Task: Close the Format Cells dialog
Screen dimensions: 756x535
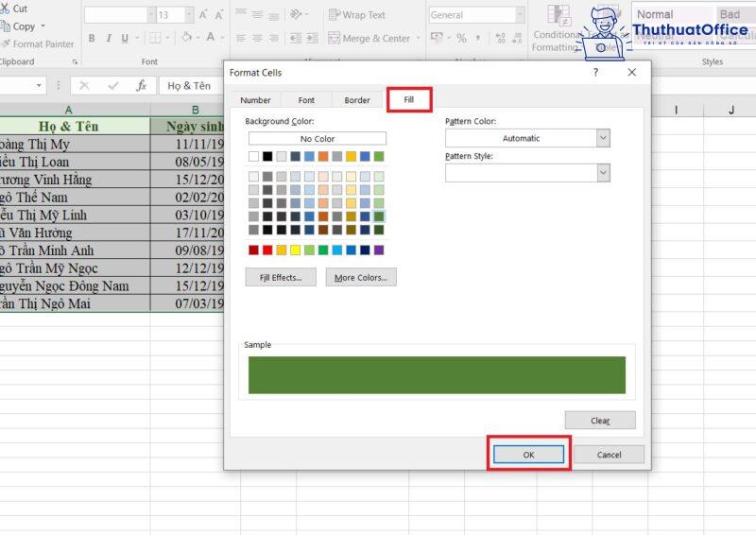Action: [x=631, y=73]
